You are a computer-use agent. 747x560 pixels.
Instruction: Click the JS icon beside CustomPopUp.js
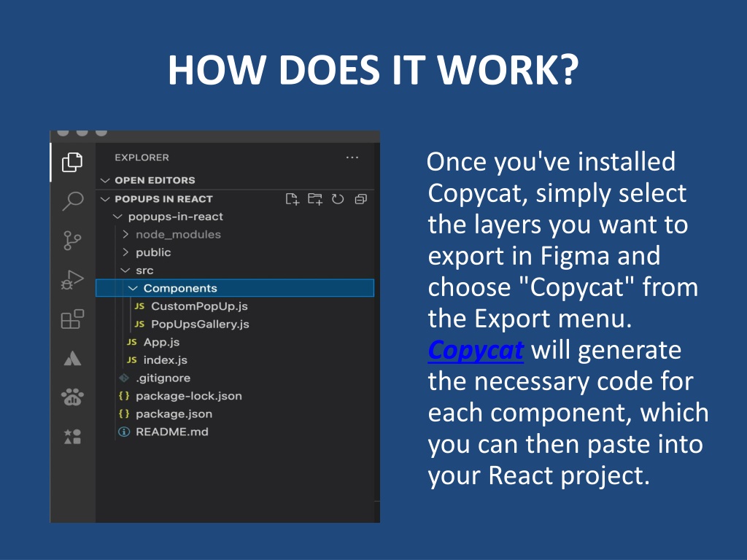coord(139,306)
